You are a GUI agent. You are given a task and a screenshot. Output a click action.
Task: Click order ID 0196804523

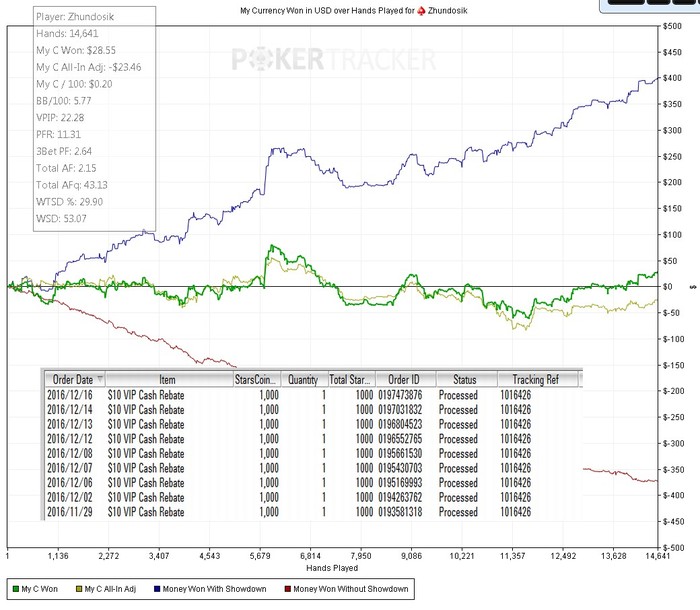pyautogui.click(x=400, y=424)
